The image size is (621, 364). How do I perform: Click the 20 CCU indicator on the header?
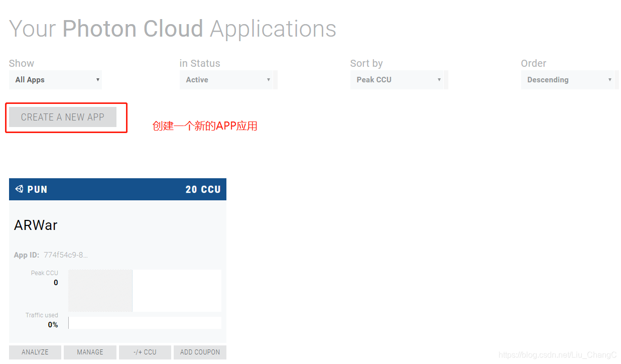203,189
